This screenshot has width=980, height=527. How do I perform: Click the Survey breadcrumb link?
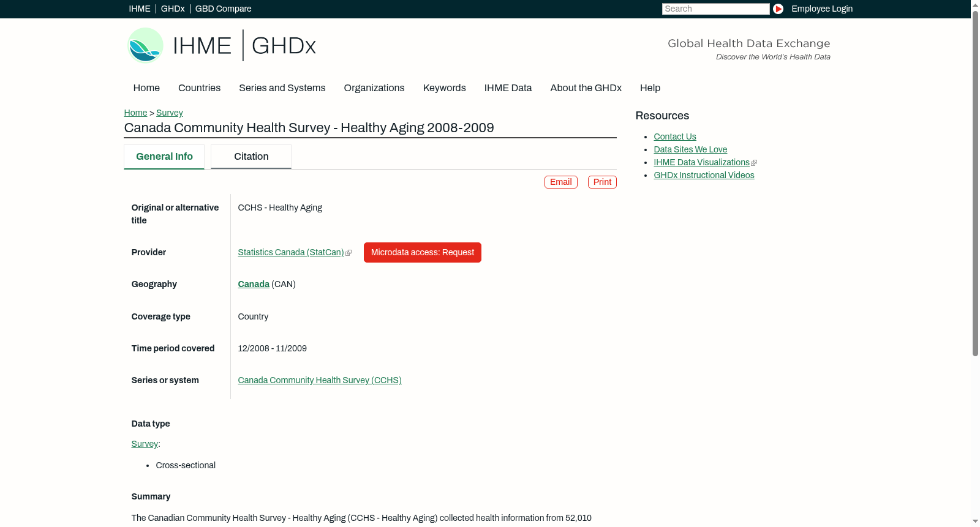click(170, 113)
